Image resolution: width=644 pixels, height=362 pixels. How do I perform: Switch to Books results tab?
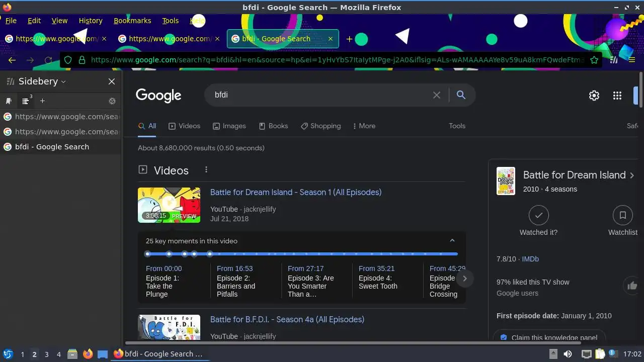(x=273, y=126)
